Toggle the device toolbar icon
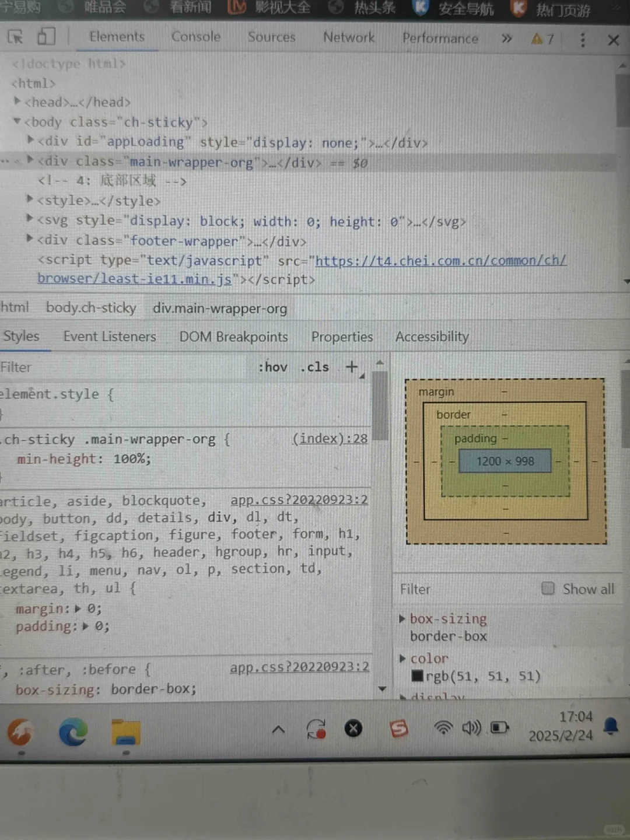The height and width of the screenshot is (840, 630). [x=46, y=37]
